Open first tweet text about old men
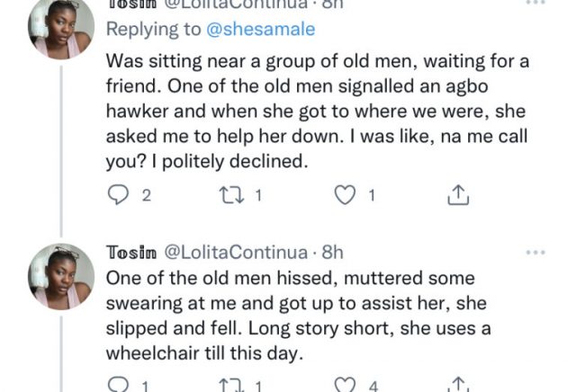This screenshot has width=576, height=392. [297, 111]
